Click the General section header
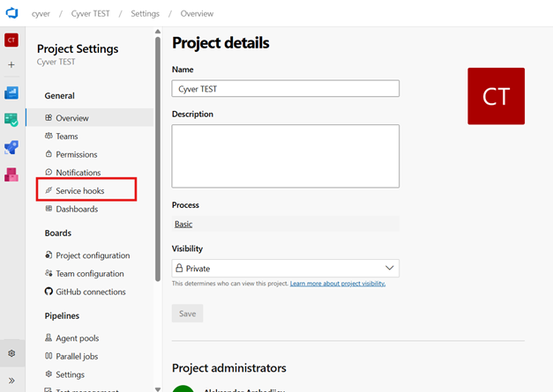553x392 pixels. 60,96
